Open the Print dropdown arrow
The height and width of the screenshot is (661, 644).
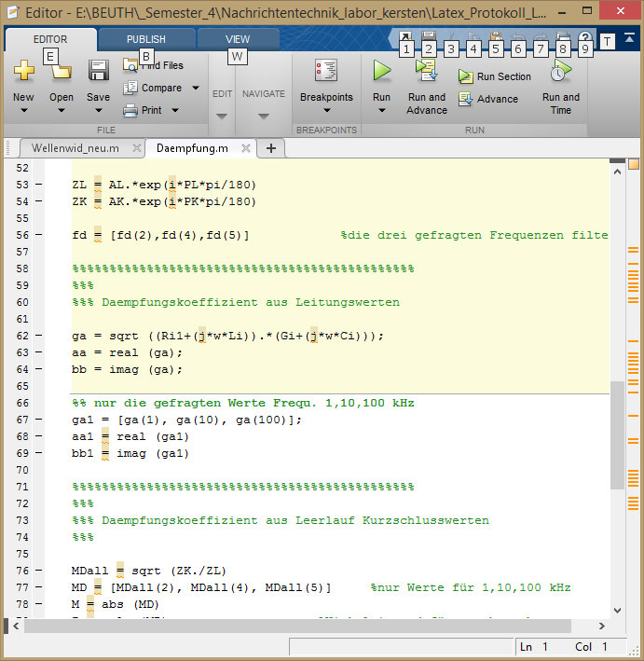point(174,110)
